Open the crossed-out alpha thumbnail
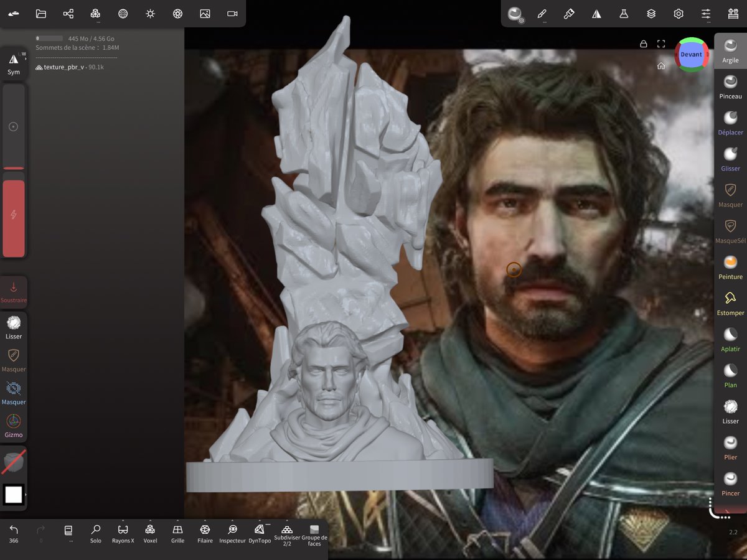 coord(14,462)
